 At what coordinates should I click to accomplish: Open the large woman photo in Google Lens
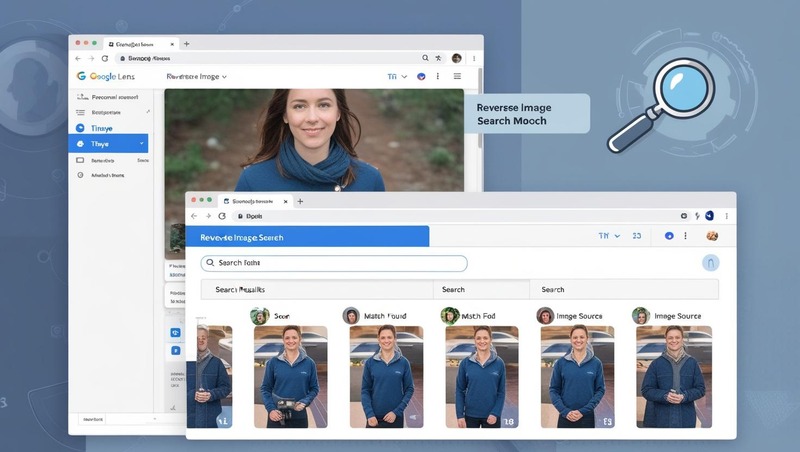click(x=314, y=140)
